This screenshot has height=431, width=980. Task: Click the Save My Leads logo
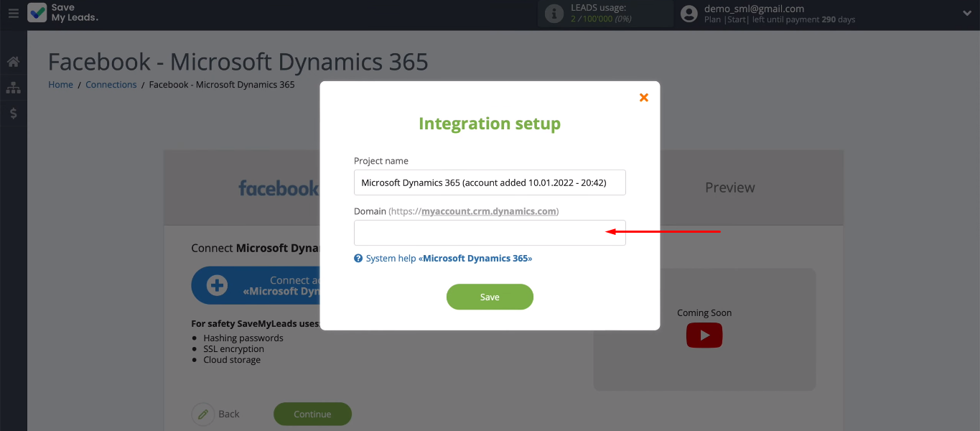(63, 13)
